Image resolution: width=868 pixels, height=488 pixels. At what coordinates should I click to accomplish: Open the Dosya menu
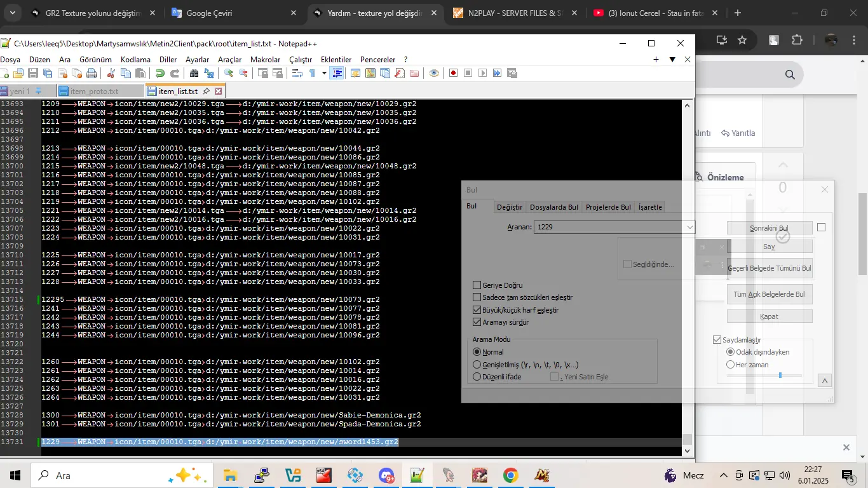tap(10, 60)
